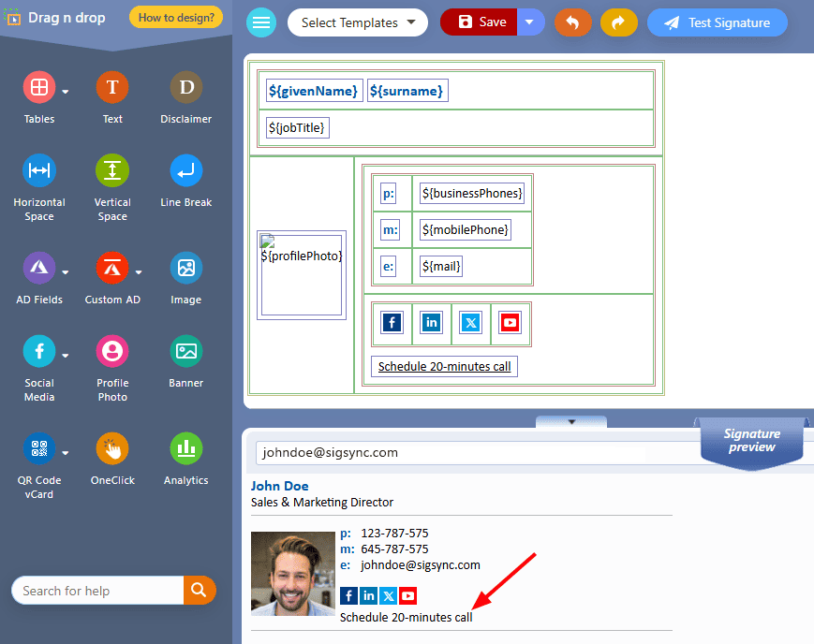Click the Search for help field

point(97,591)
